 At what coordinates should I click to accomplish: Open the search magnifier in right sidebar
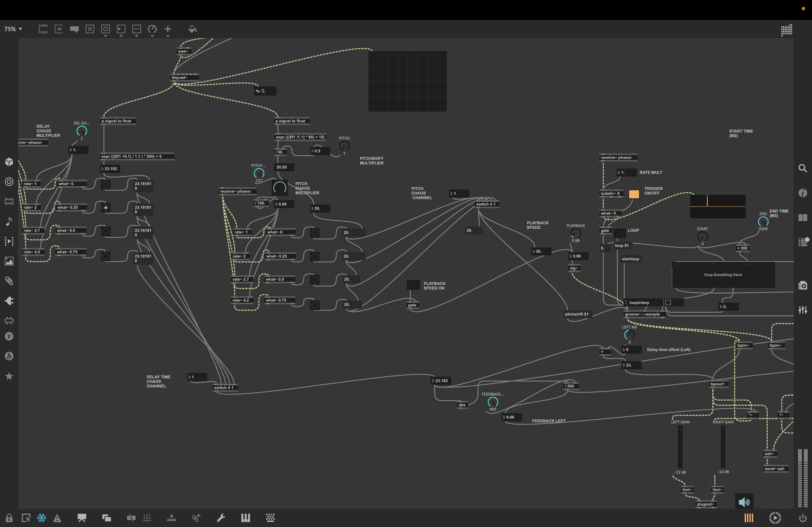tap(802, 168)
